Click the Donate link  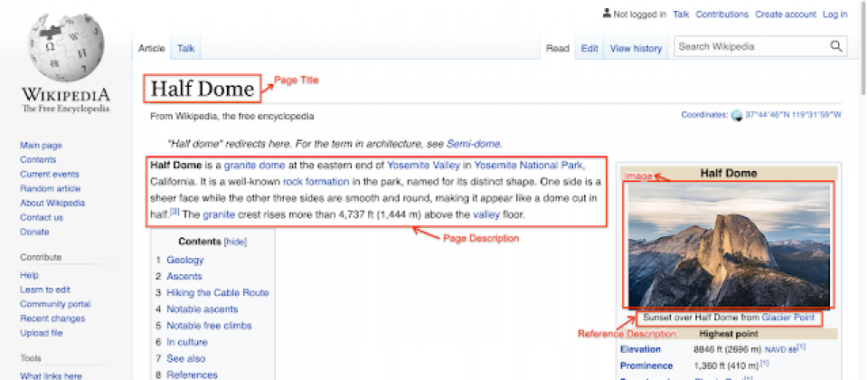pyautogui.click(x=34, y=232)
